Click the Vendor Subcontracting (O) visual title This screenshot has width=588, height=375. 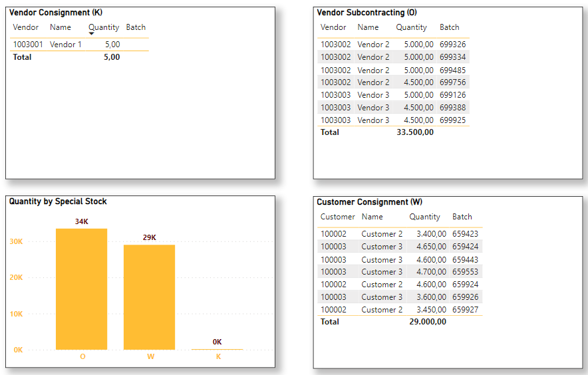tap(367, 13)
